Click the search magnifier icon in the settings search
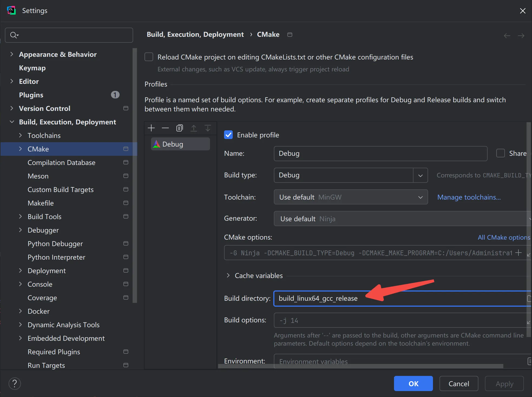Viewport: 532px width, 397px height. click(14, 35)
